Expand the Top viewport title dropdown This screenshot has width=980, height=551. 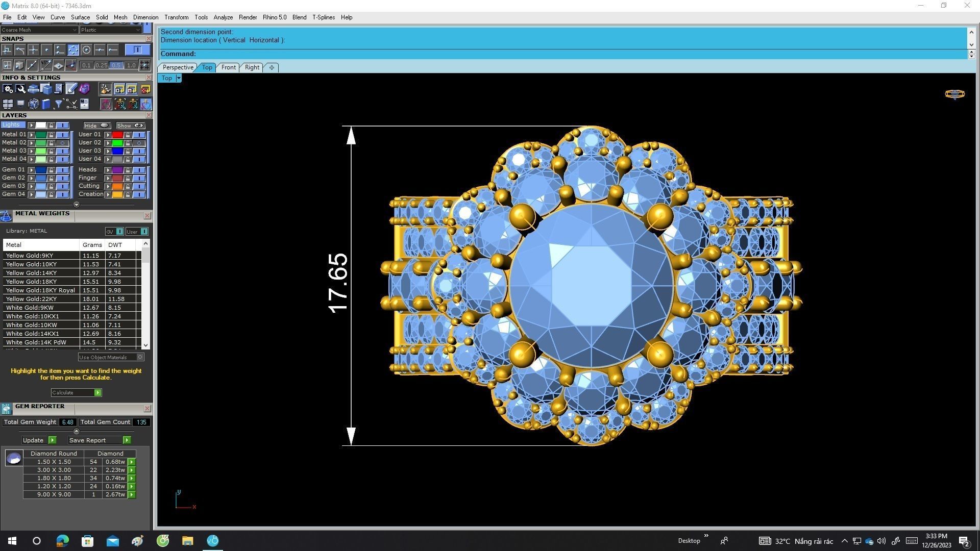179,78
